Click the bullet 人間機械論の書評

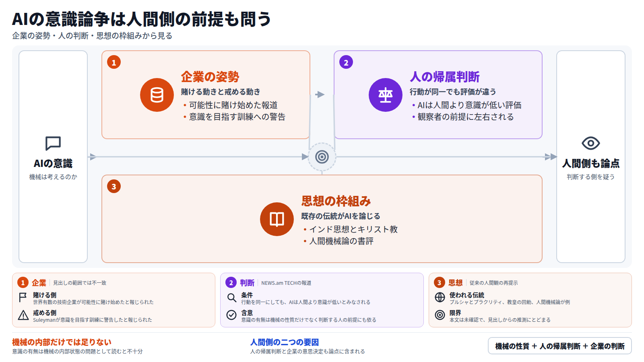341,241
